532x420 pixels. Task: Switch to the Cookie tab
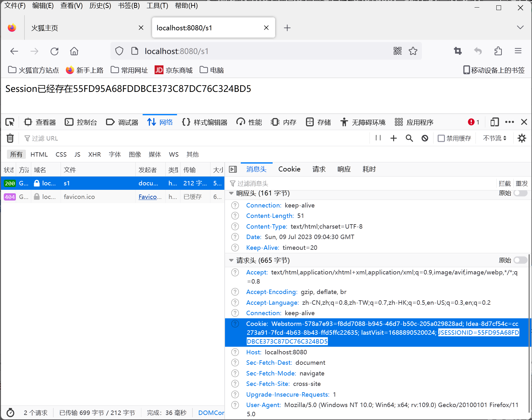point(289,169)
